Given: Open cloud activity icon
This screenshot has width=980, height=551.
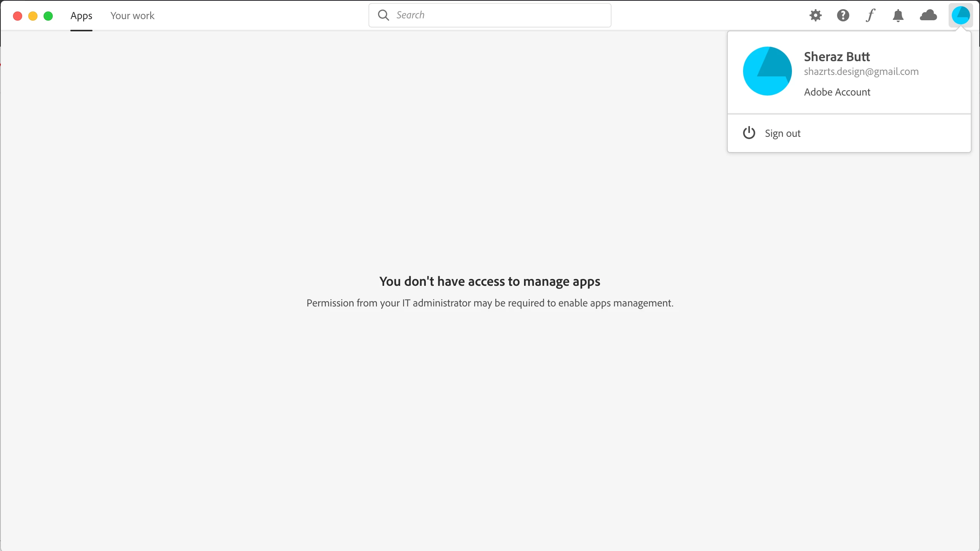Looking at the screenshot, I should coord(928,15).
